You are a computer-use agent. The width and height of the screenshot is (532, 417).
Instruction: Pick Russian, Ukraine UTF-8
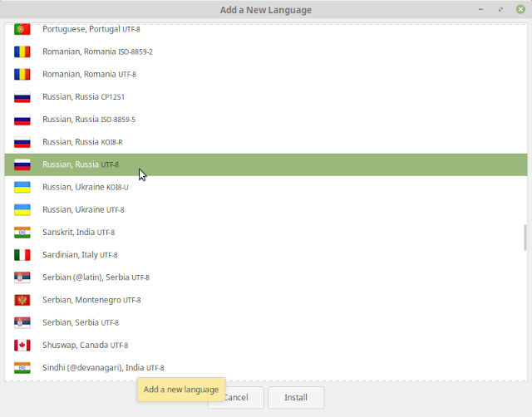click(x=266, y=210)
